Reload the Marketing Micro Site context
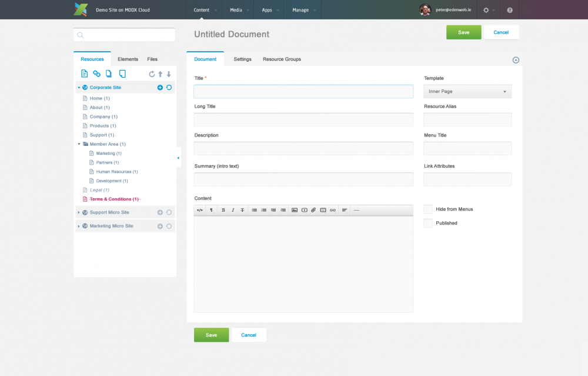The image size is (588, 376). pos(169,227)
